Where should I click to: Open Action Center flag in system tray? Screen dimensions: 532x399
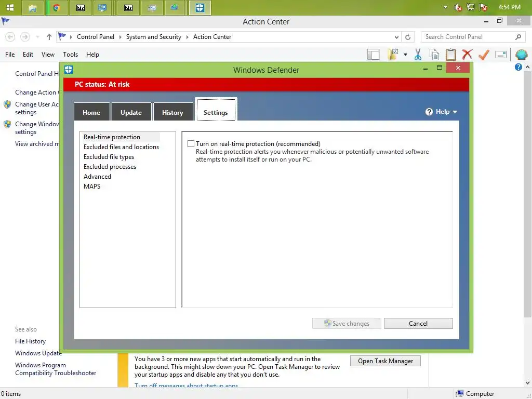483,7
